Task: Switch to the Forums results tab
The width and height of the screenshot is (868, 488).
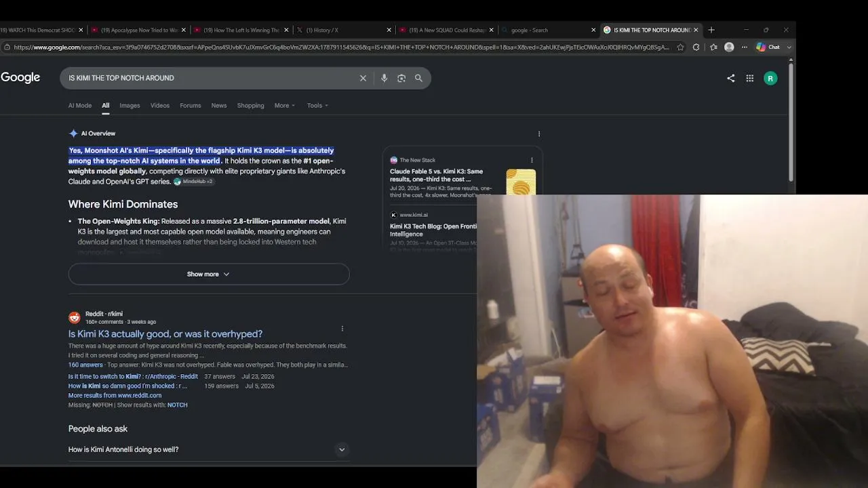Action: (x=191, y=106)
